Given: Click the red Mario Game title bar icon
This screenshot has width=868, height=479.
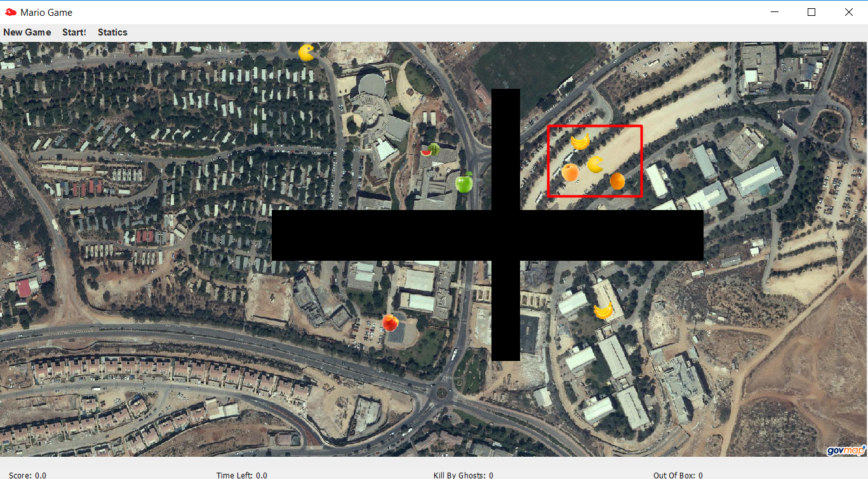Looking at the screenshot, I should coord(11,12).
